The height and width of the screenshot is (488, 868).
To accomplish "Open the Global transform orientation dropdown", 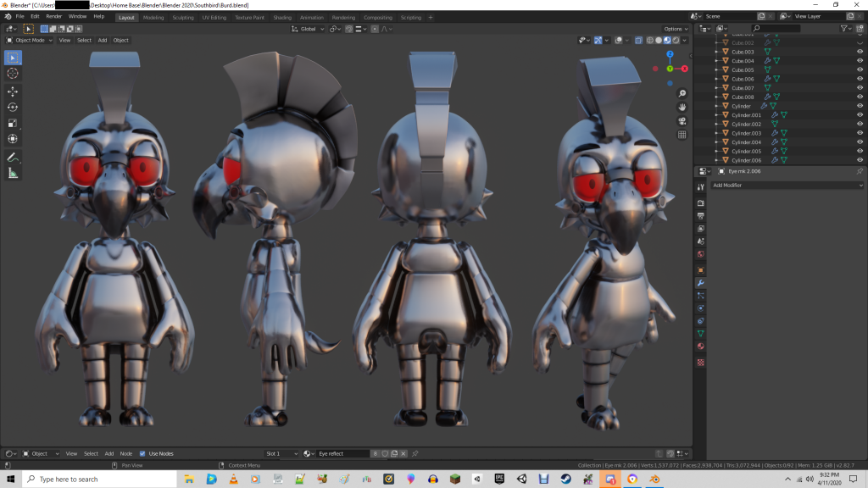I will (308, 29).
